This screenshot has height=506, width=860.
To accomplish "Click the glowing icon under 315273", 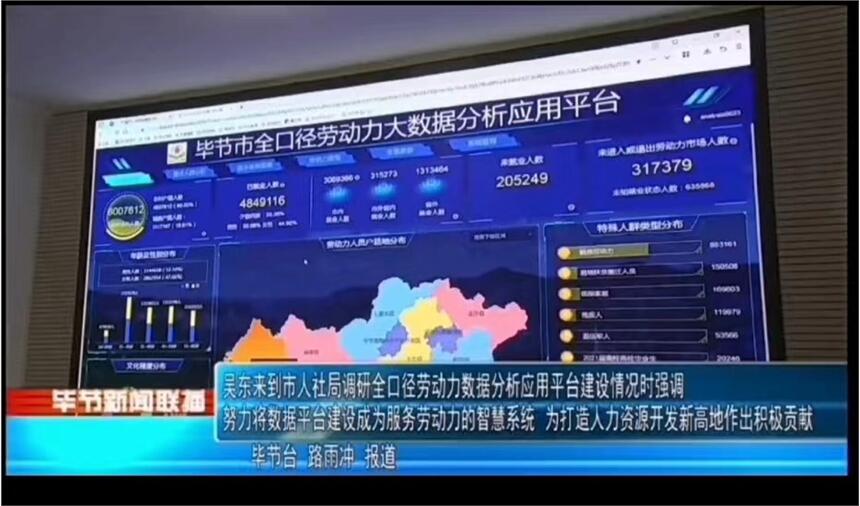I will coord(383,189).
